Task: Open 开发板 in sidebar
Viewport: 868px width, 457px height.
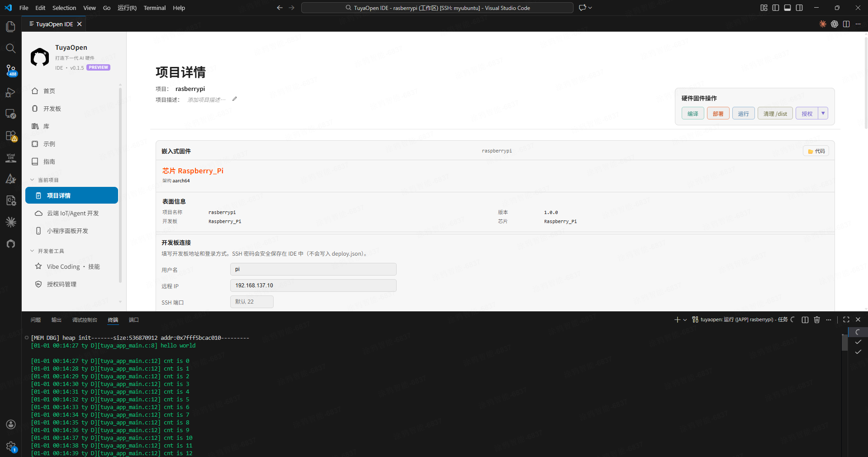Action: 71,109
